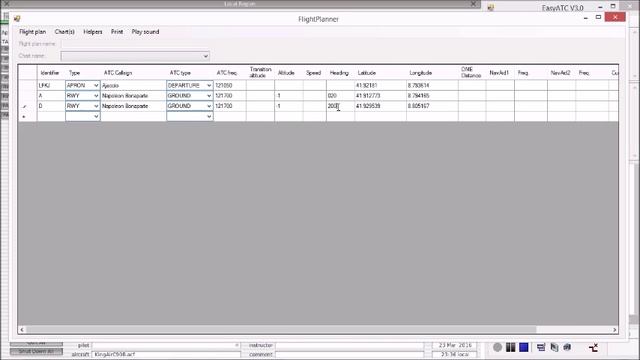Click the altitude cell in row A
Viewport: 640px width, 360px height.
click(x=289, y=96)
